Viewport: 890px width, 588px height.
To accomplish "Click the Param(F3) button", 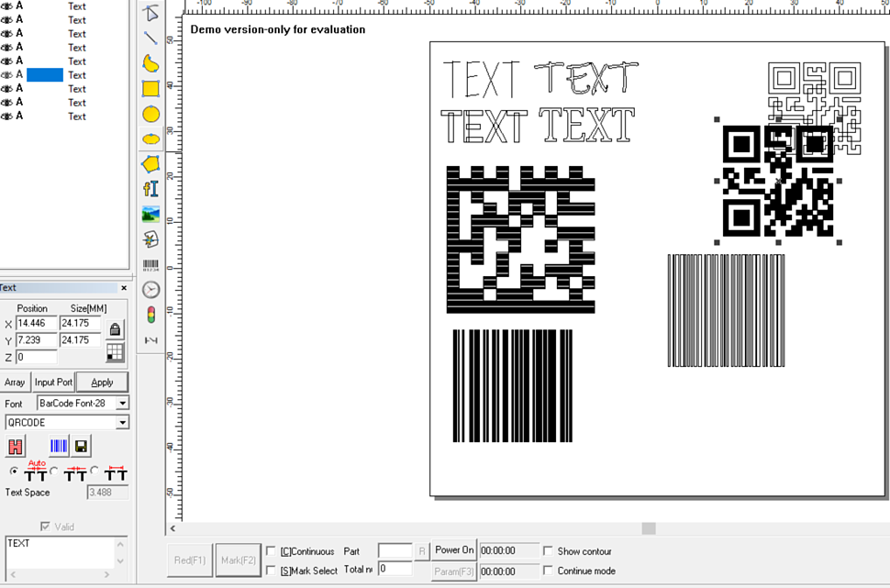I will (454, 571).
